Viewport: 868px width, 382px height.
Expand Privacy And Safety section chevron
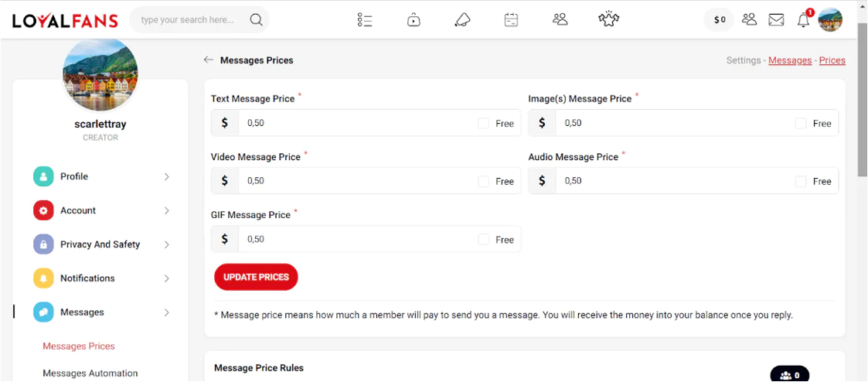coord(167,244)
